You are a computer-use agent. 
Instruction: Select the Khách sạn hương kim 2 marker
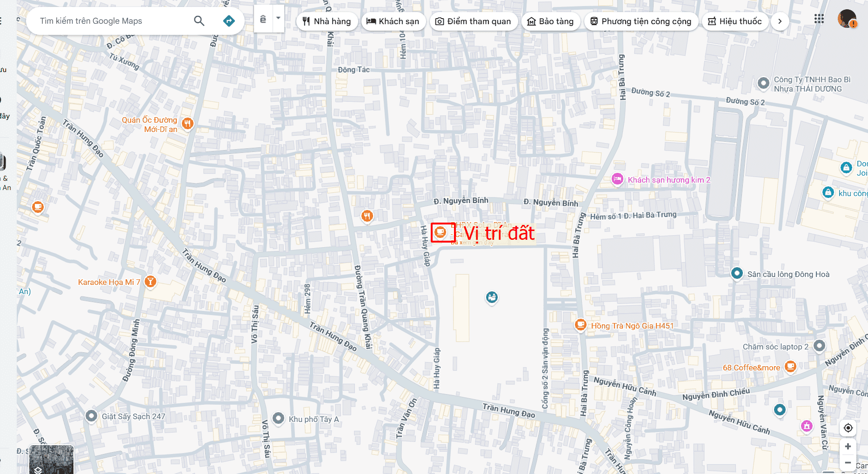[617, 179]
